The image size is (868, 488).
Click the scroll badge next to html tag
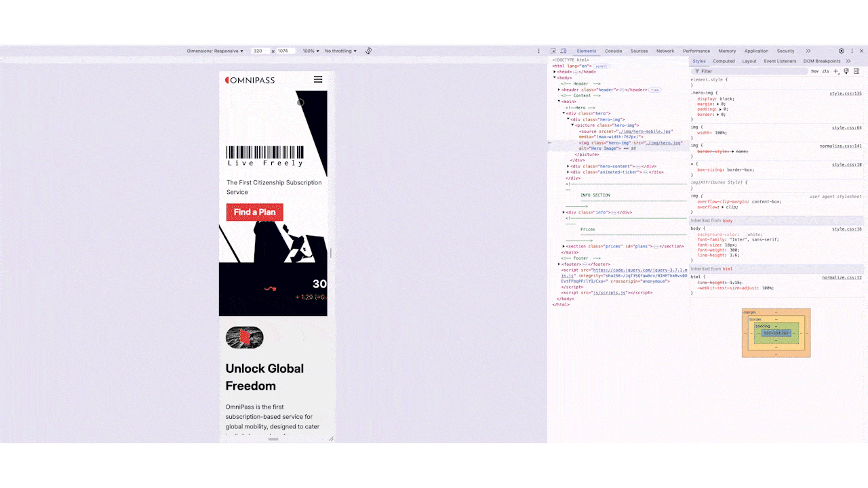click(x=601, y=66)
